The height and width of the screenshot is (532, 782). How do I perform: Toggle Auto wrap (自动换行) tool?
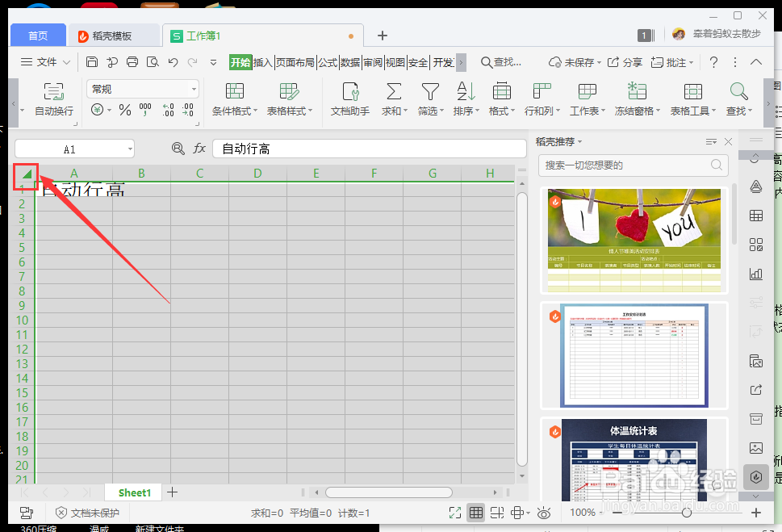point(54,99)
